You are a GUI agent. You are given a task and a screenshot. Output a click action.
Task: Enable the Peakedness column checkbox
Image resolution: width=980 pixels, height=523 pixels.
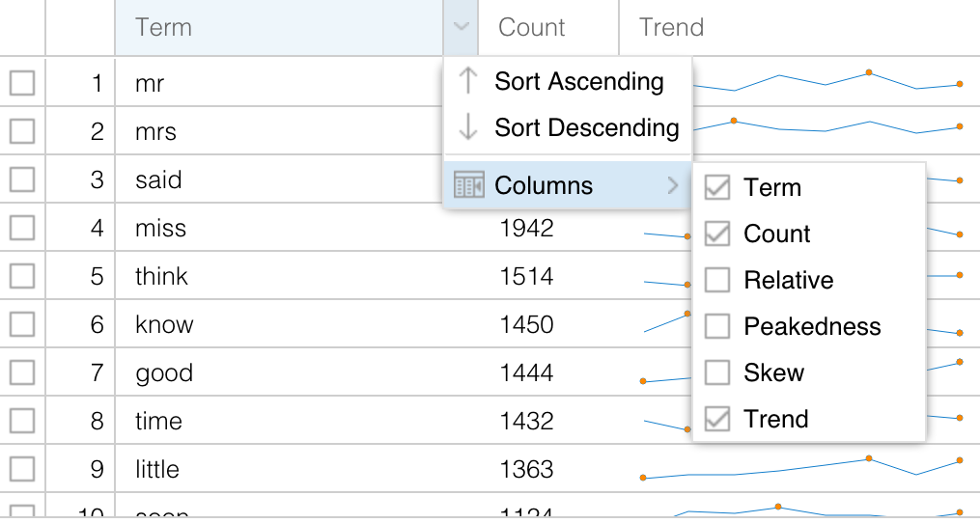pyautogui.click(x=717, y=327)
